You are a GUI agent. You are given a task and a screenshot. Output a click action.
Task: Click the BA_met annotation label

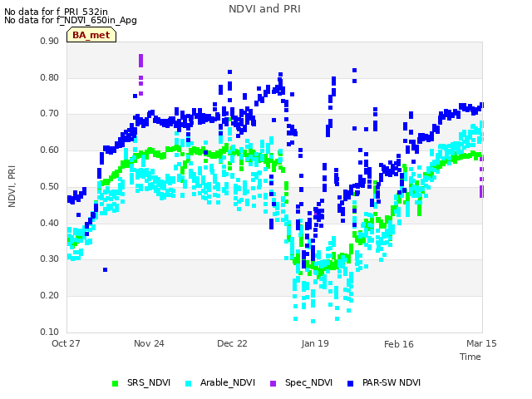coord(91,35)
